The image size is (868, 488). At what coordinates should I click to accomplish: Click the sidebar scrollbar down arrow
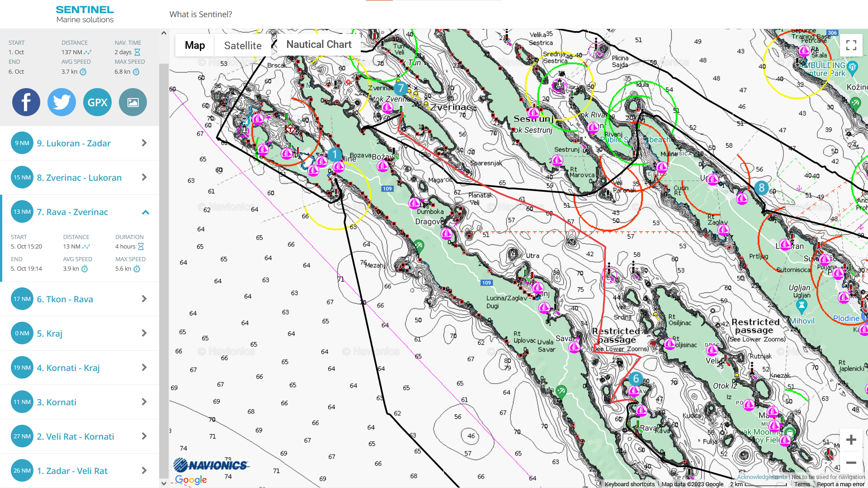tap(164, 483)
